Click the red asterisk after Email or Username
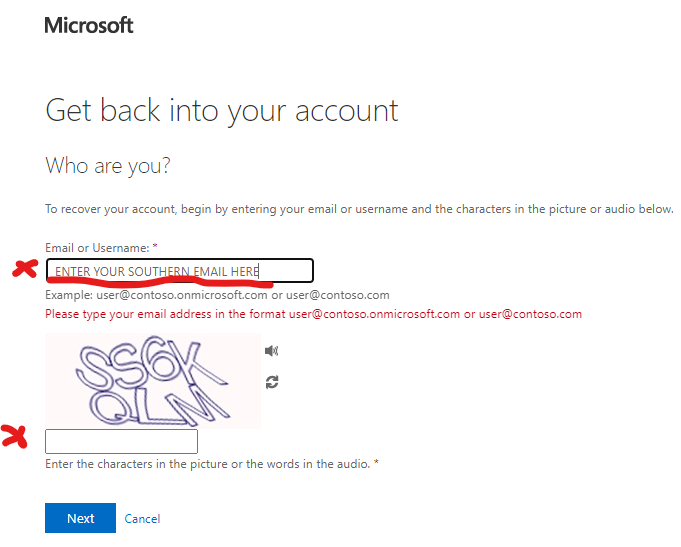Viewport: 681px width, 547px height. pyautogui.click(x=155, y=247)
